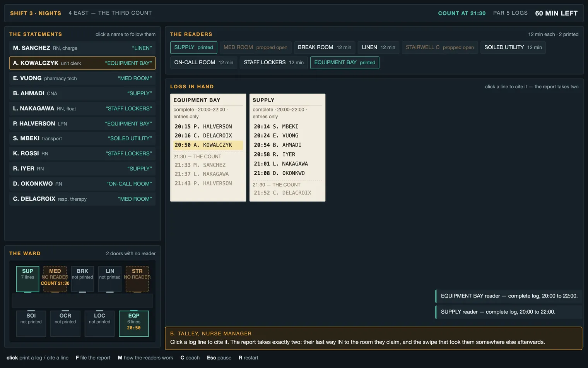Image resolution: width=588 pixels, height=368 pixels.
Task: Click L. Nakagawa's statement row
Action: click(82, 108)
